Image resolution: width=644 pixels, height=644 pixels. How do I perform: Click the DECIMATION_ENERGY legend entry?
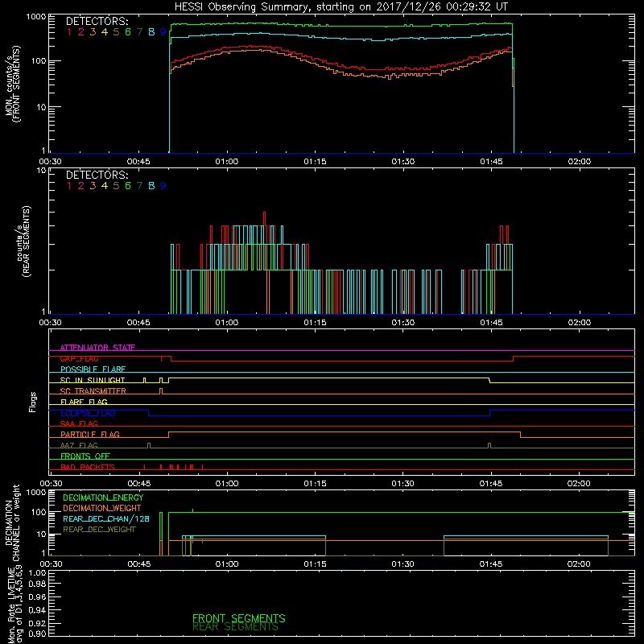[x=103, y=497]
